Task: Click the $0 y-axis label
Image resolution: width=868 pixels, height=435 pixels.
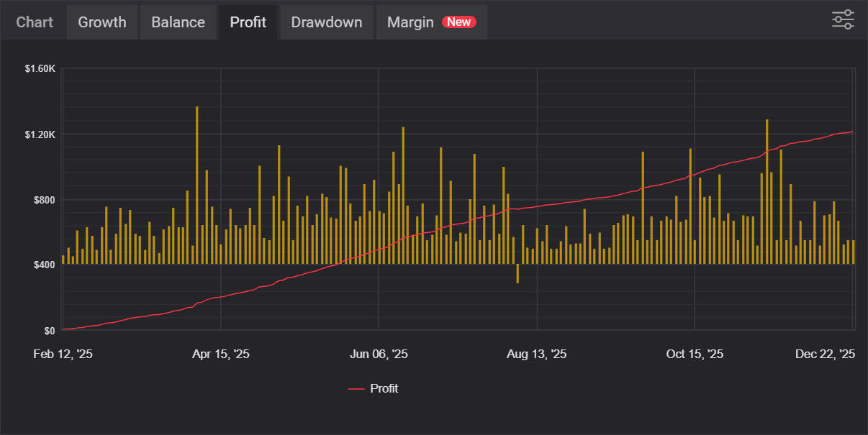Action: click(49, 331)
